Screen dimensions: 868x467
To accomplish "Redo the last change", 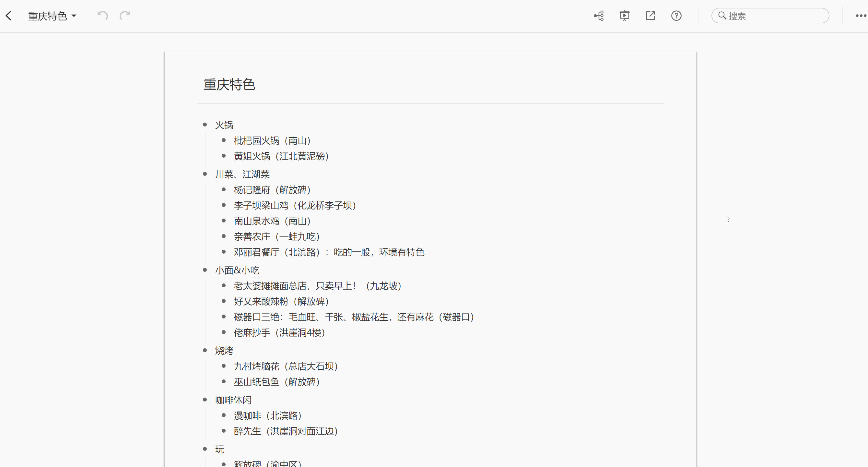I will tap(124, 16).
